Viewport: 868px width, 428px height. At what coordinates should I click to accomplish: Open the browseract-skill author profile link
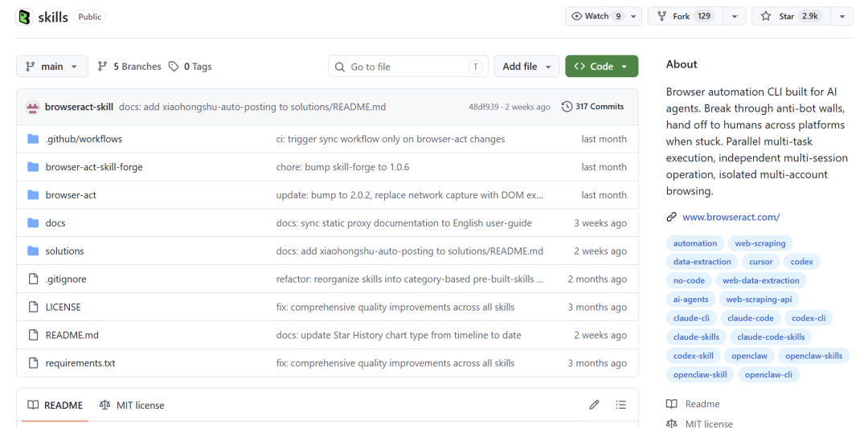(x=79, y=107)
